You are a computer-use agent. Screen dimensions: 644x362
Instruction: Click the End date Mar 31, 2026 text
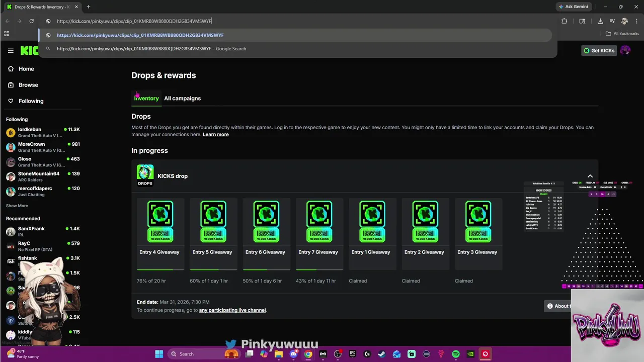click(x=173, y=302)
